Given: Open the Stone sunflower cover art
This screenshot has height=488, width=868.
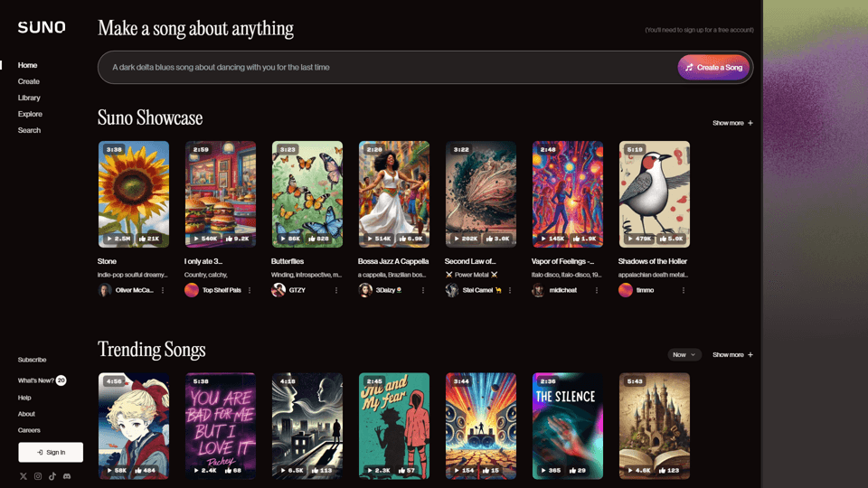Looking at the screenshot, I should [134, 194].
